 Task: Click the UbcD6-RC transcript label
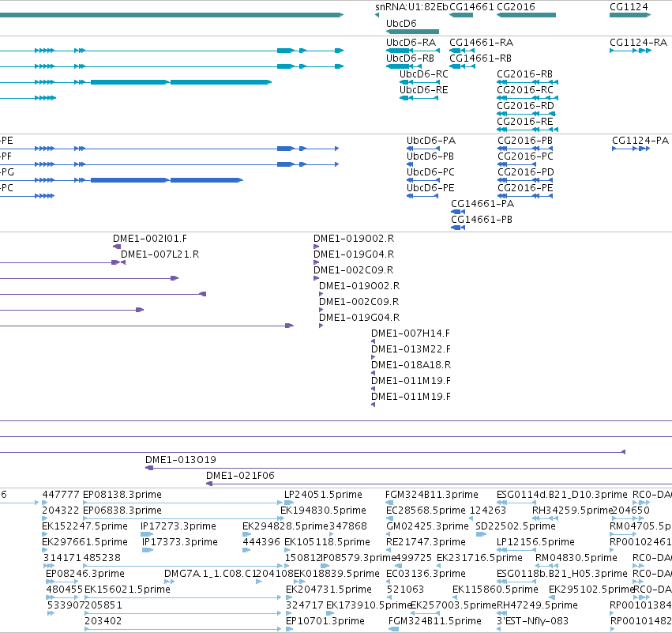click(x=424, y=74)
